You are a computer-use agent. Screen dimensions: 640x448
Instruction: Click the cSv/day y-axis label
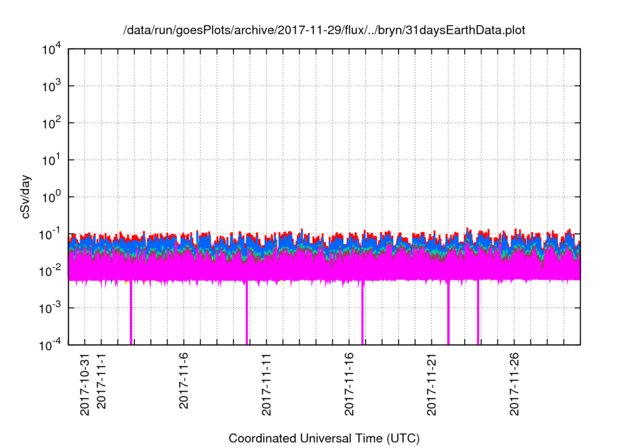pyautogui.click(x=26, y=197)
